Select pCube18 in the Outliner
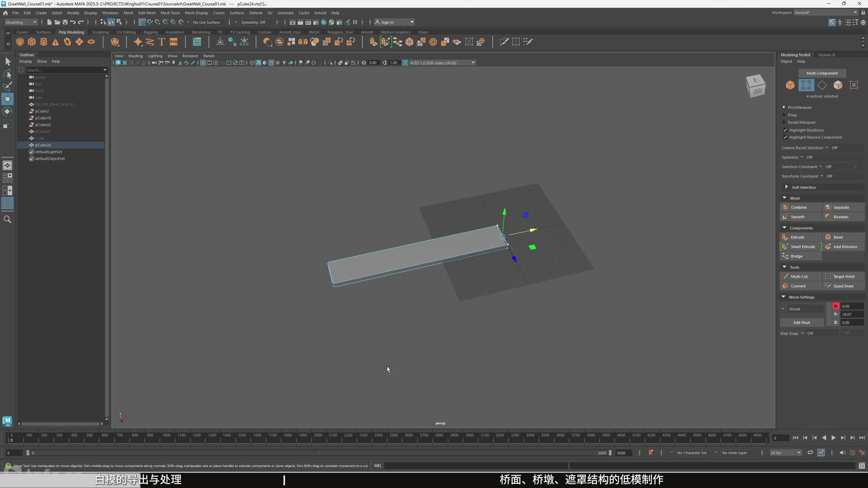 tap(43, 118)
